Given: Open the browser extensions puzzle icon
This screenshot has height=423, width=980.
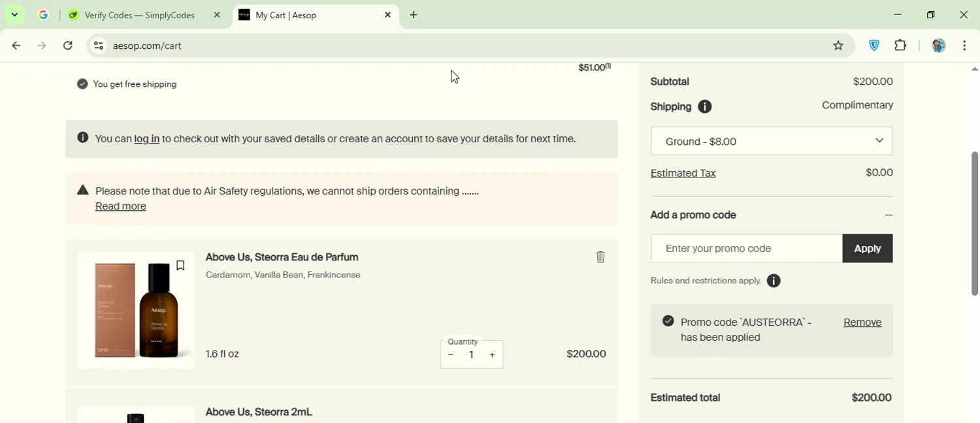Looking at the screenshot, I should (x=900, y=46).
